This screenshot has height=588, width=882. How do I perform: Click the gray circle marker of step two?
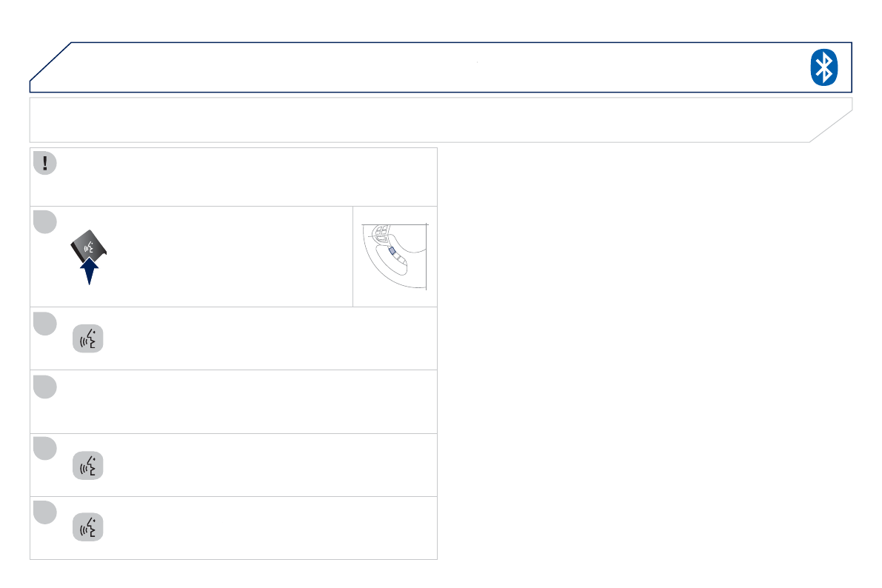click(44, 323)
